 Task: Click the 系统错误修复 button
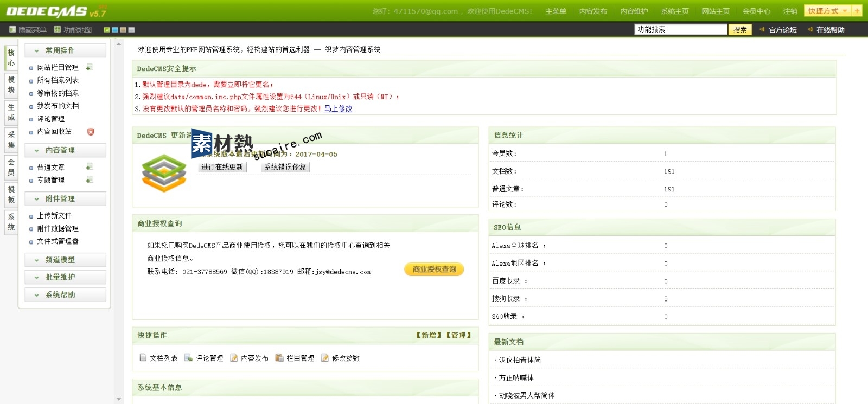[x=285, y=167]
